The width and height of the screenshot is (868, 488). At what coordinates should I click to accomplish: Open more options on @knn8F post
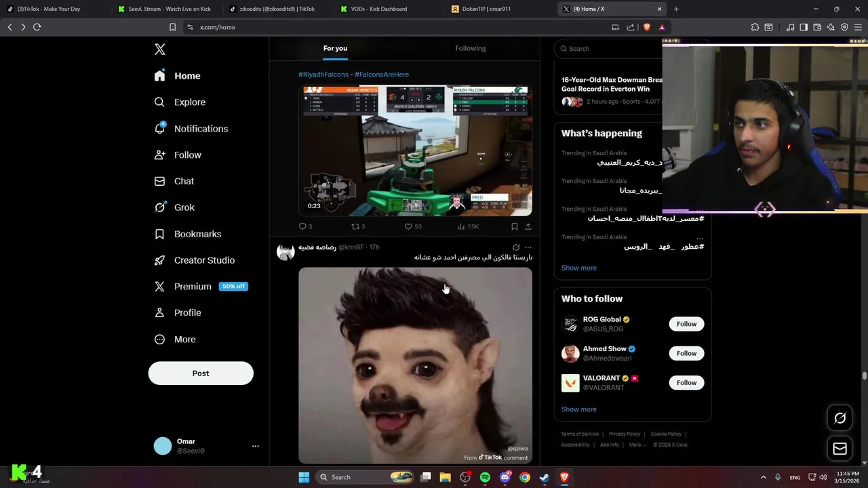[x=528, y=247]
